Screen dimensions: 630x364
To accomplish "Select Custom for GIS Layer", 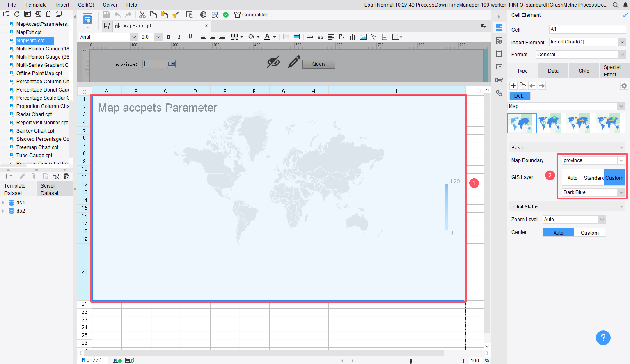I will (x=614, y=178).
